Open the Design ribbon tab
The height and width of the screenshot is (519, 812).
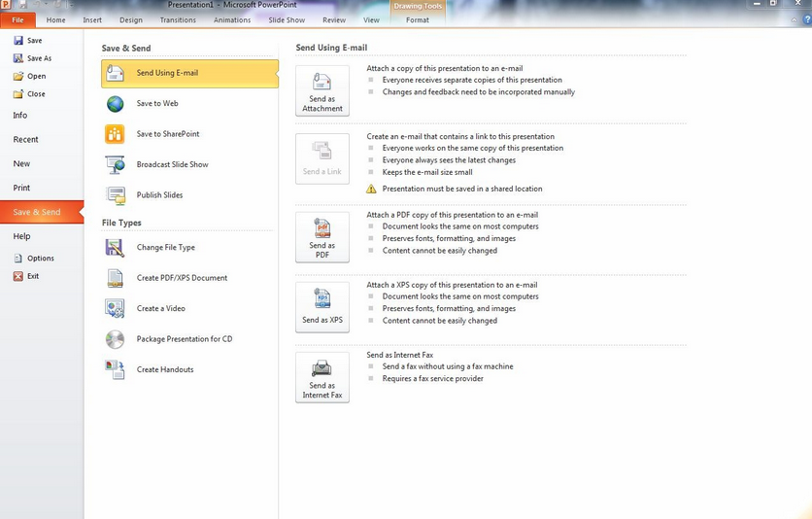tap(131, 20)
